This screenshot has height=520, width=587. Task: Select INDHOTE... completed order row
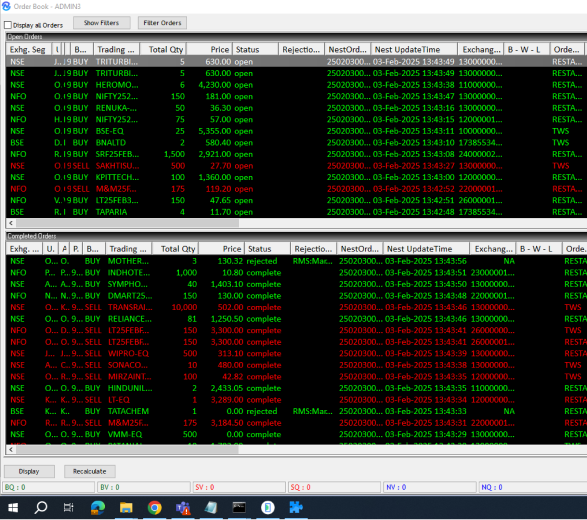(296, 273)
